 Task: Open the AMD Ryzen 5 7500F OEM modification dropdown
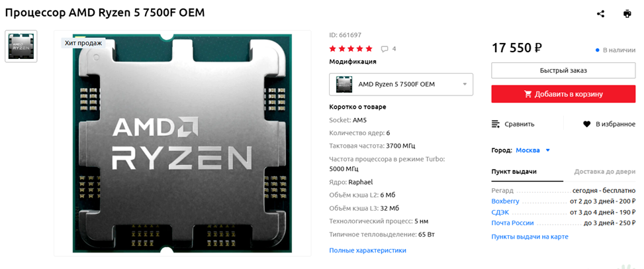401,84
